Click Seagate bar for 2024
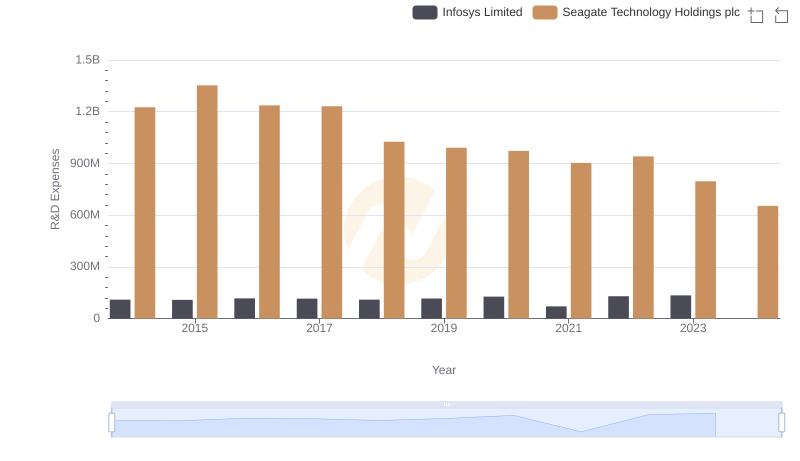 (768, 262)
